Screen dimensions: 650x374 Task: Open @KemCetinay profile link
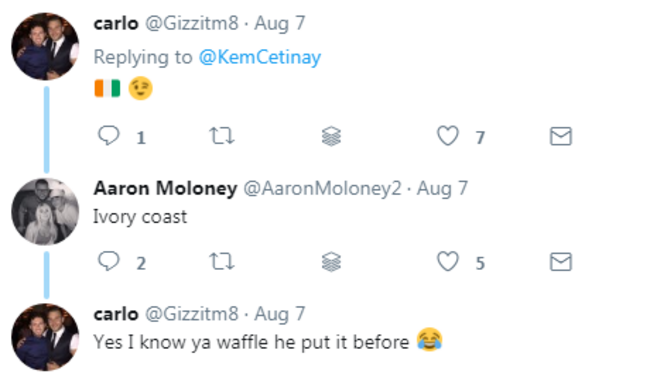[260, 57]
